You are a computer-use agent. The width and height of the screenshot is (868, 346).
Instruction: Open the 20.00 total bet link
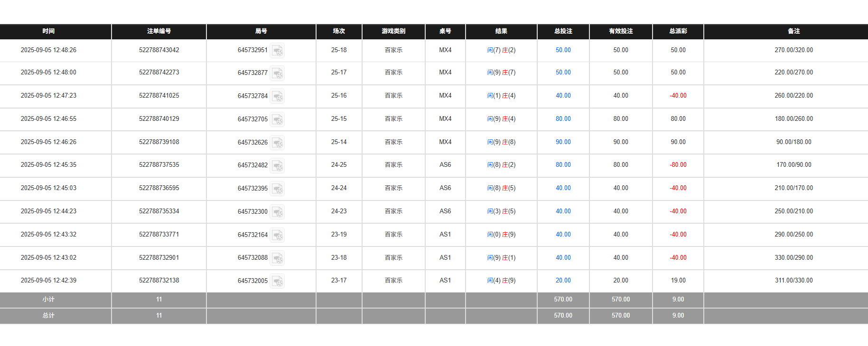[563, 281]
